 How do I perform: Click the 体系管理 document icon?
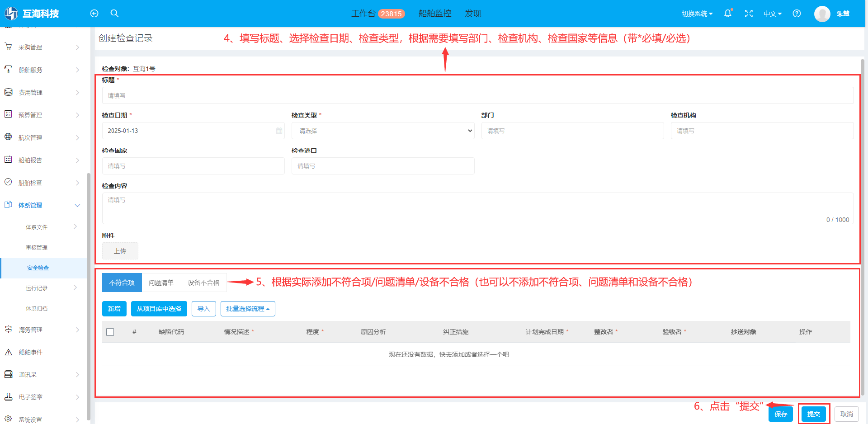(x=8, y=205)
